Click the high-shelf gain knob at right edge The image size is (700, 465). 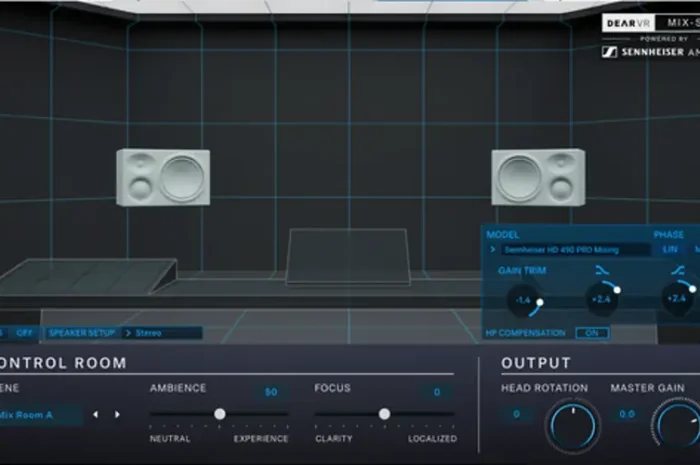point(679,298)
